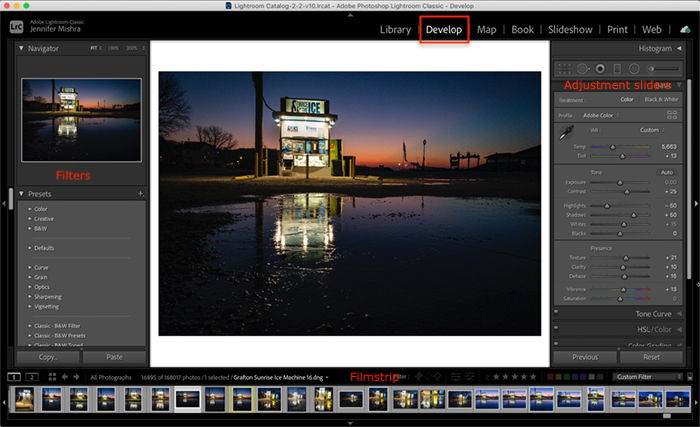
Task: Select the Red Eye Correction tool
Action: pyautogui.click(x=600, y=69)
